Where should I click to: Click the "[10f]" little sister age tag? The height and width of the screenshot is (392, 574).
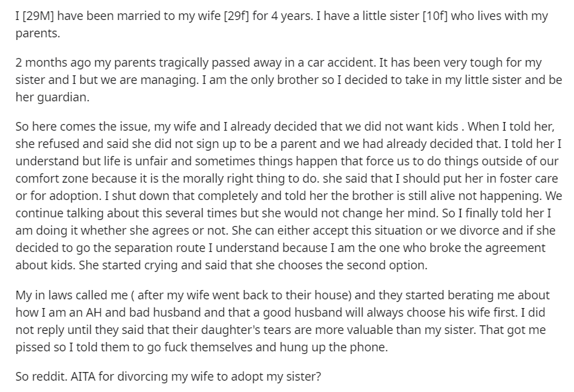[435, 16]
